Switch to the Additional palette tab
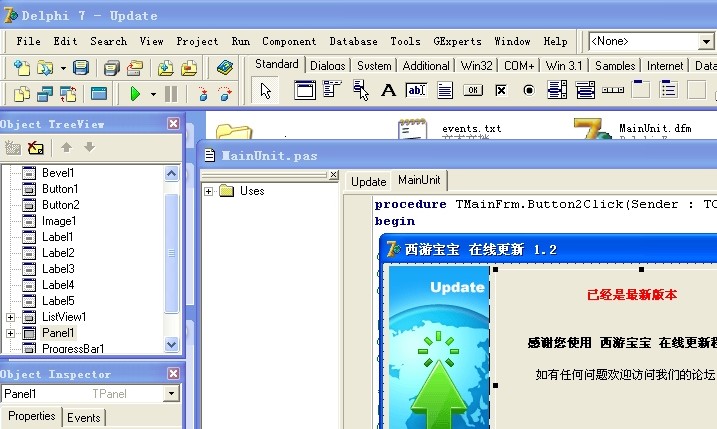The height and width of the screenshot is (429, 717). (426, 66)
